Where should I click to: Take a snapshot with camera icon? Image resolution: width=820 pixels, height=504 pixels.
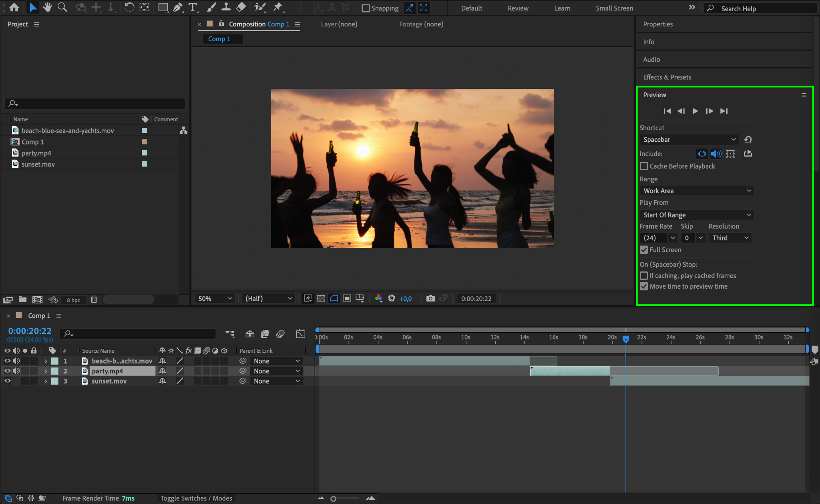pyautogui.click(x=430, y=298)
